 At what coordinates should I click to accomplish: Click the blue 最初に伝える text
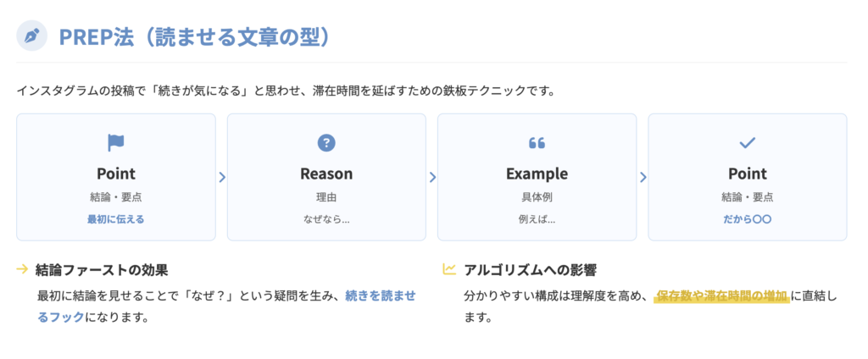115,219
